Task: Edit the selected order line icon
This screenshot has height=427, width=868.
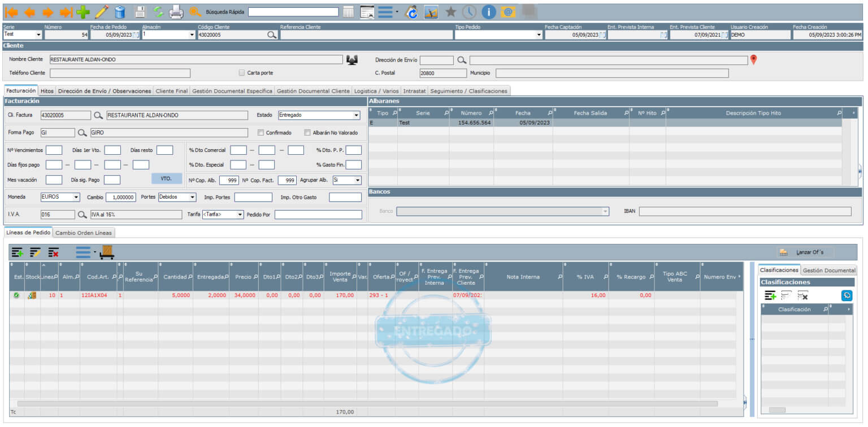Action: (35, 252)
